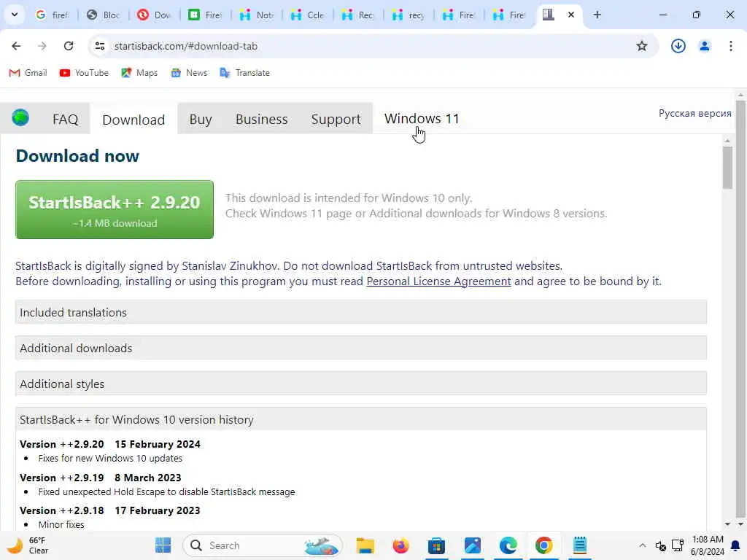Image resolution: width=747 pixels, height=560 pixels.
Task: Open Chrome three-dot menu
Action: click(x=730, y=46)
